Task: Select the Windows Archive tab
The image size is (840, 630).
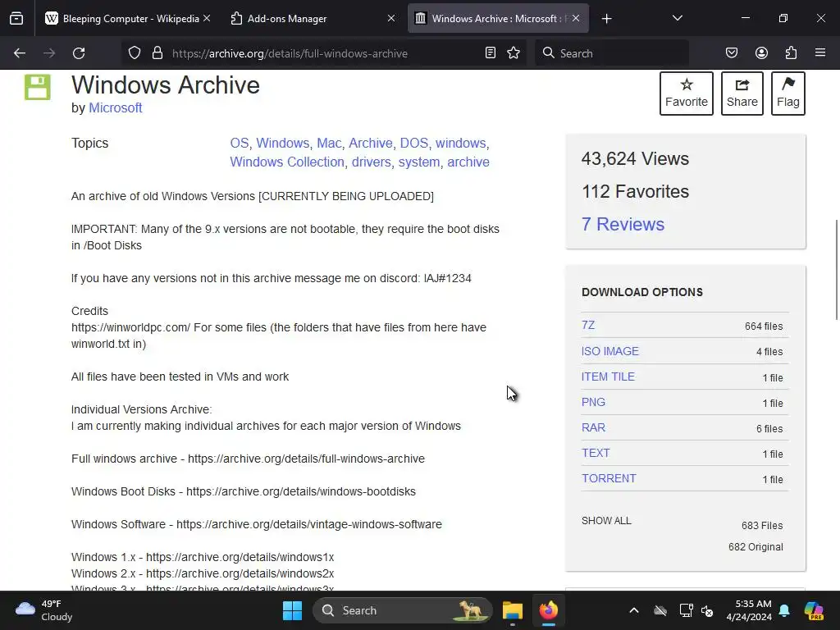Action: coord(498,18)
